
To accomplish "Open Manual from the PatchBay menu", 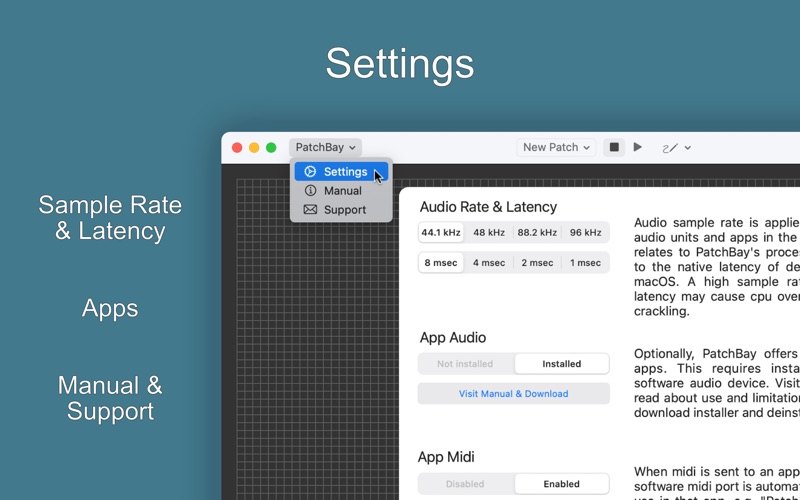I will 341,191.
